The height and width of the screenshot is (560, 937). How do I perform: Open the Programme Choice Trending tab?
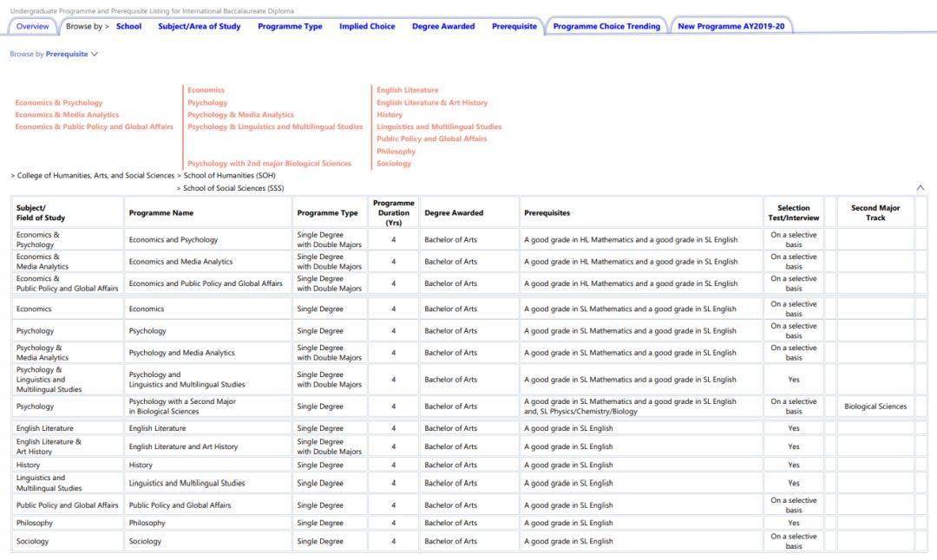(x=606, y=27)
